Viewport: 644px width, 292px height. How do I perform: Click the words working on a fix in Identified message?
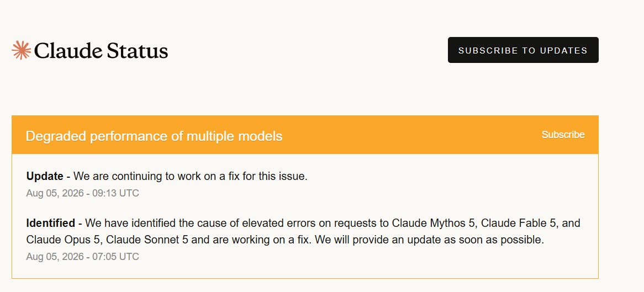pyautogui.click(x=266, y=240)
